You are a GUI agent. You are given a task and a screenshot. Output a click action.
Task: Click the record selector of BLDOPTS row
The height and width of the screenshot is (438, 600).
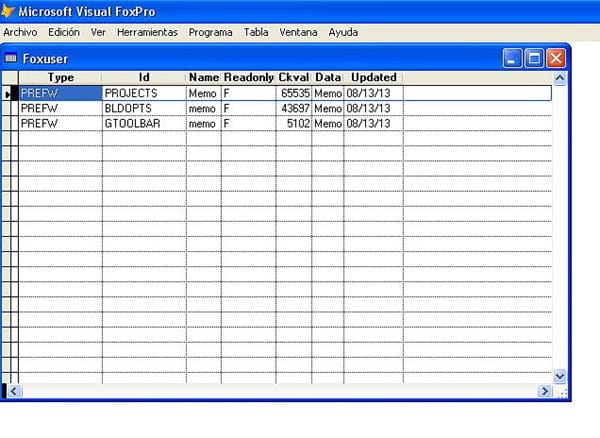[x=7, y=109]
